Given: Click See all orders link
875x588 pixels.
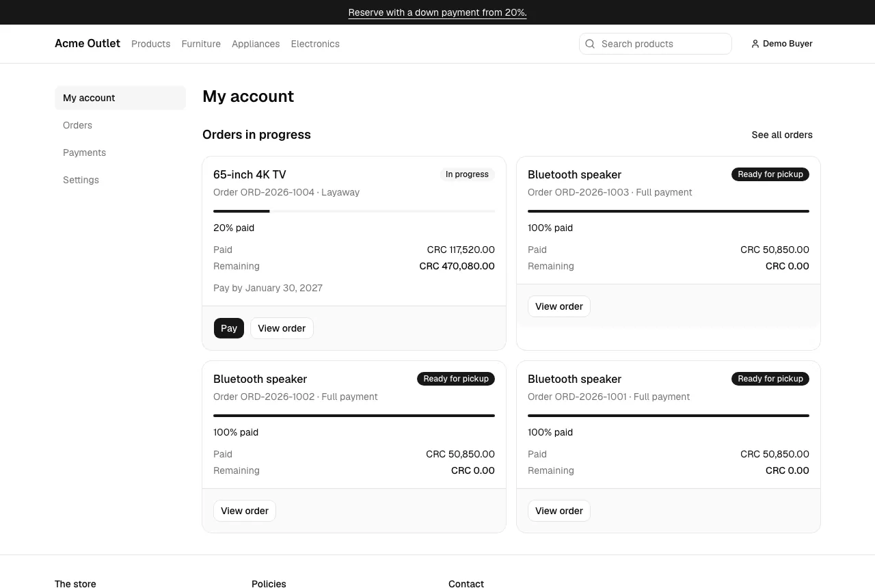Looking at the screenshot, I should pyautogui.click(x=782, y=135).
